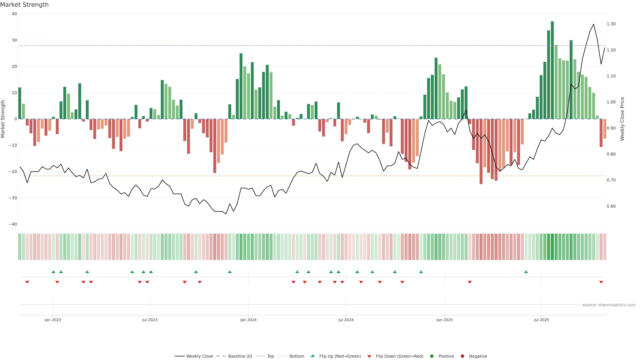Click the red Negative circle legend icon
The image size is (644, 362).
point(462,356)
